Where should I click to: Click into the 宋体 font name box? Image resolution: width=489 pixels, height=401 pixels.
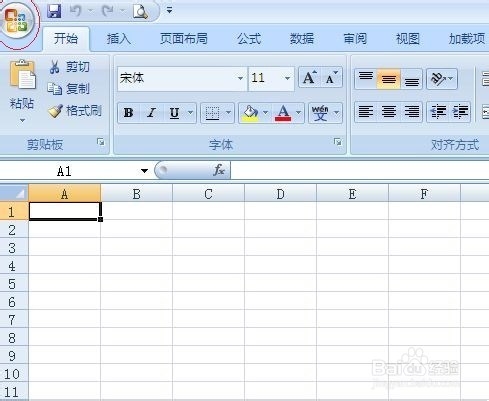(x=176, y=78)
